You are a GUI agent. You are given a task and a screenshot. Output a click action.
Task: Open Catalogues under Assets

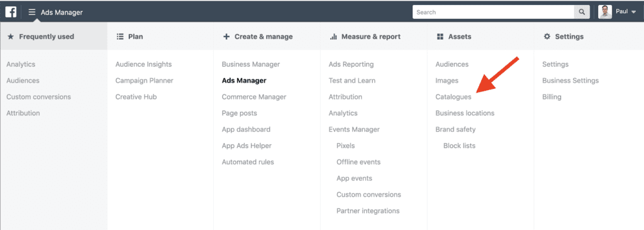click(x=453, y=97)
